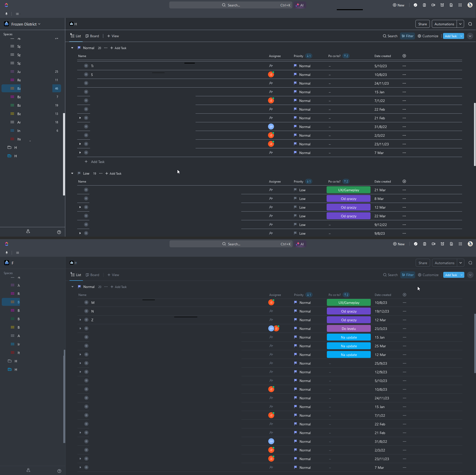Upper window: add column plus icon in Low group
The image size is (476, 475).
[404, 181]
